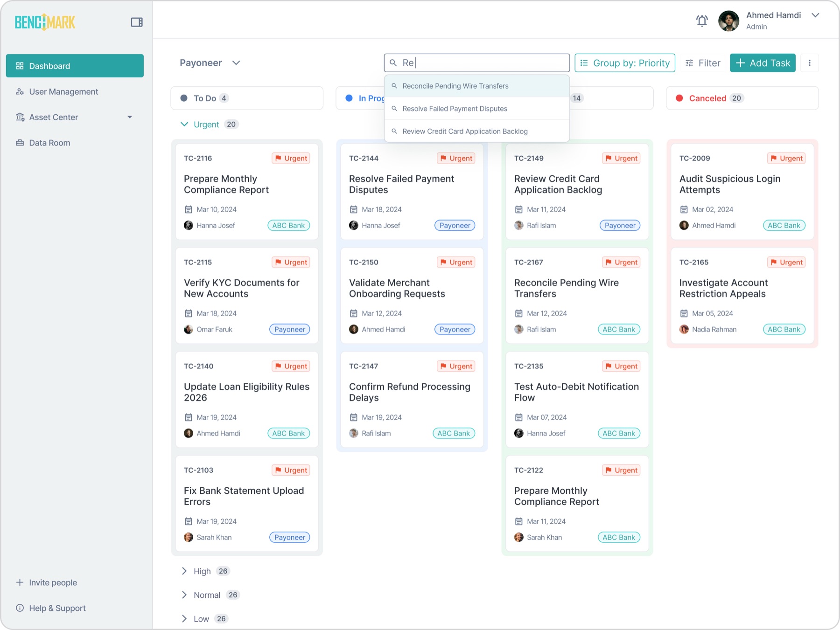Screen dimensions: 840x630
Task: Click date Mar 02, 2024 on TC-2009
Action: point(712,209)
